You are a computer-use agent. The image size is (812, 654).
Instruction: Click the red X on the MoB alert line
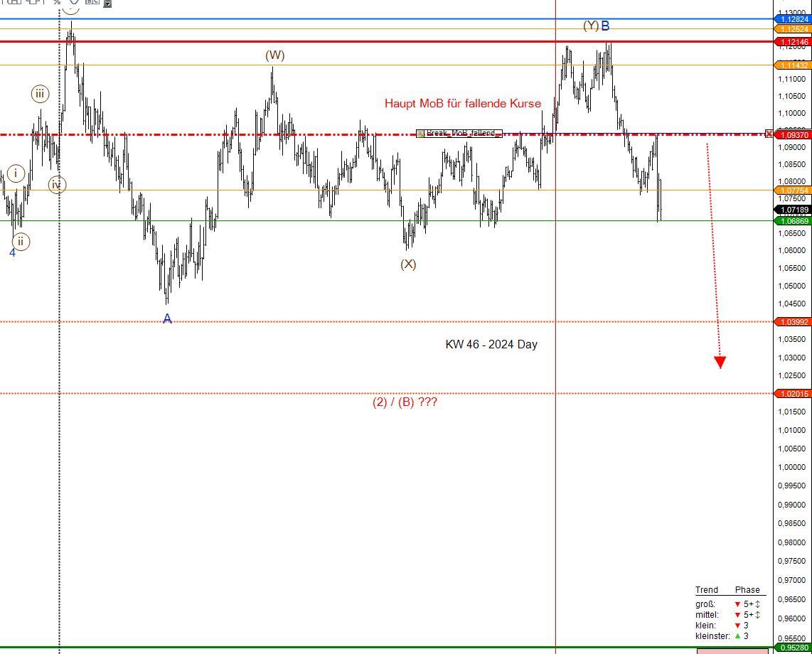(768, 134)
